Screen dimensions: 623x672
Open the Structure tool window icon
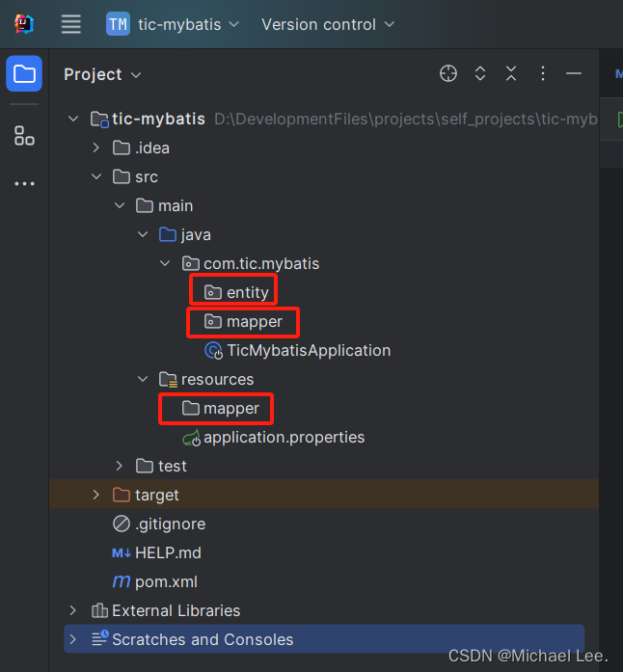24,135
